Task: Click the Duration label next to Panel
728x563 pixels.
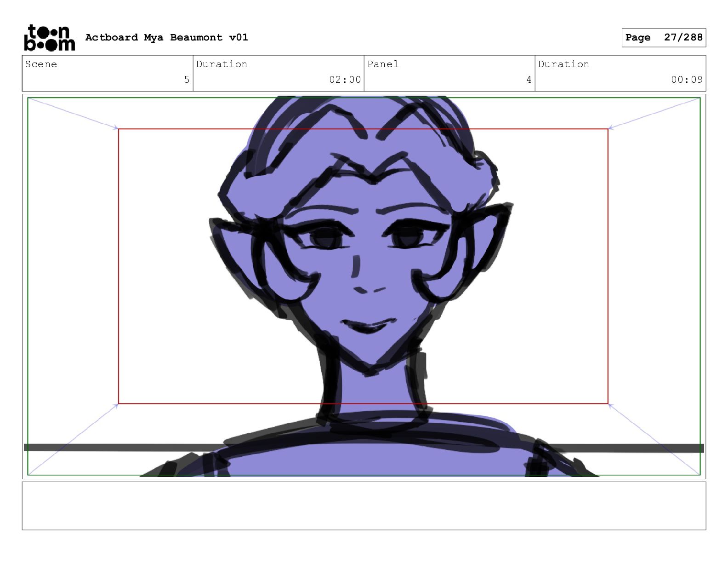Action: [x=563, y=64]
